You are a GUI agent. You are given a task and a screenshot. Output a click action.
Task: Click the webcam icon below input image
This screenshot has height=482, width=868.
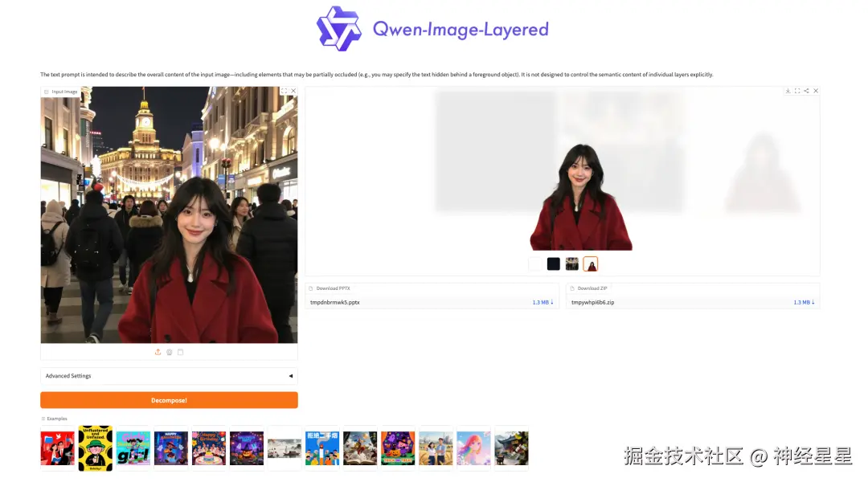(x=170, y=352)
